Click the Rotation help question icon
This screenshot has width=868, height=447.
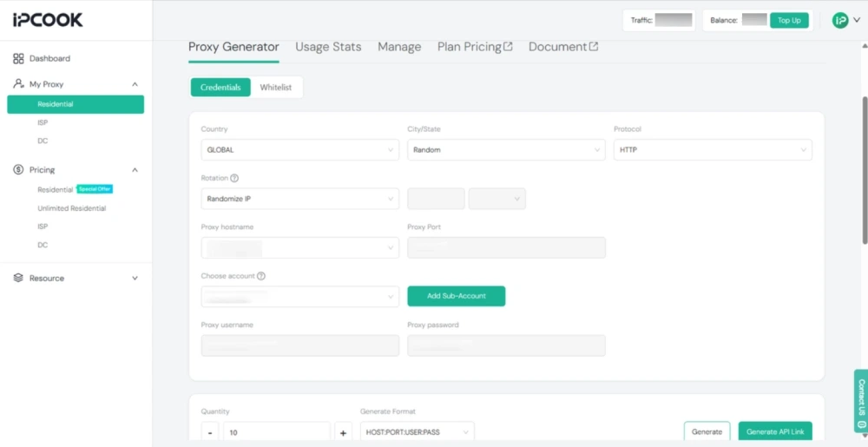(x=234, y=178)
